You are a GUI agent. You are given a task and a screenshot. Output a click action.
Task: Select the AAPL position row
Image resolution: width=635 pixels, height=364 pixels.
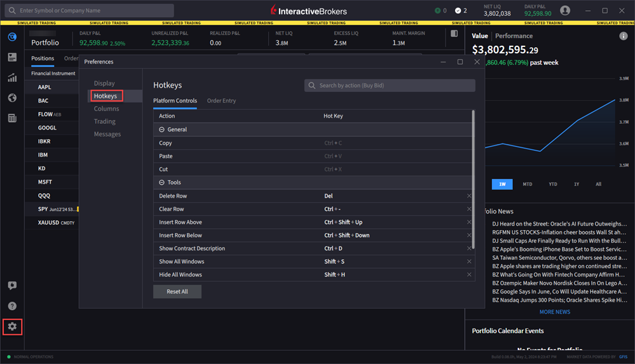(x=52, y=87)
